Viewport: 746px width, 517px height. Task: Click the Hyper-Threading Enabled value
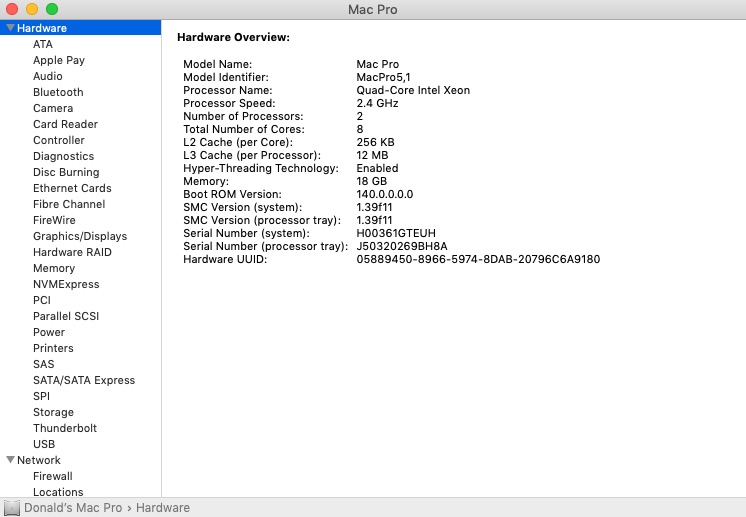[x=377, y=168]
